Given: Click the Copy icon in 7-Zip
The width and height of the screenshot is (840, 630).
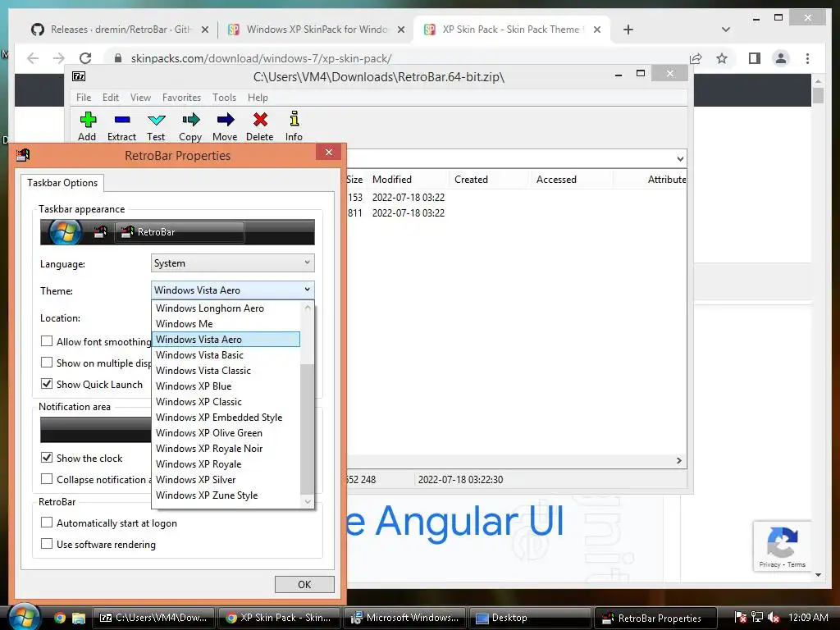Looking at the screenshot, I should pyautogui.click(x=190, y=119).
